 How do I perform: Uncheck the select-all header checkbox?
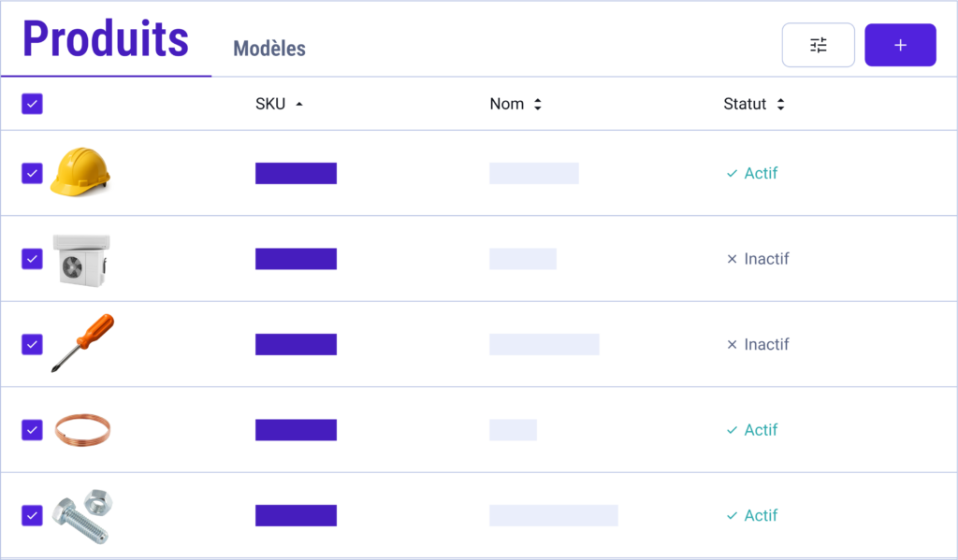(x=32, y=104)
